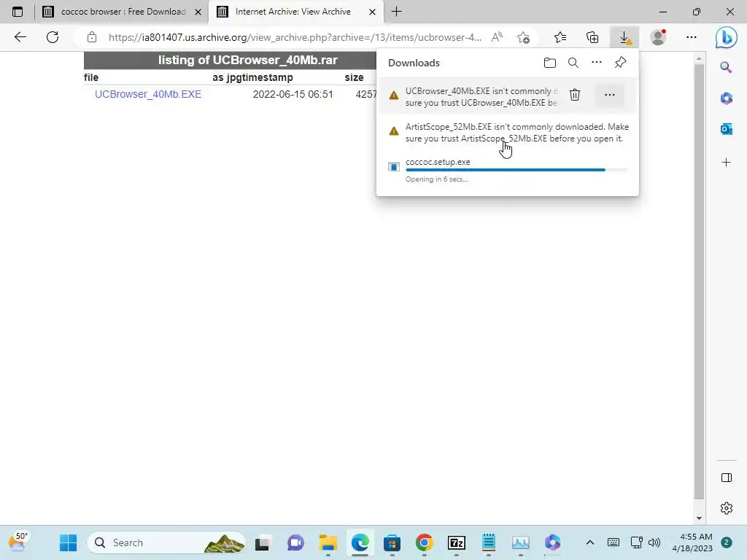
Task: Open more options in Downloads header
Action: pyautogui.click(x=597, y=63)
